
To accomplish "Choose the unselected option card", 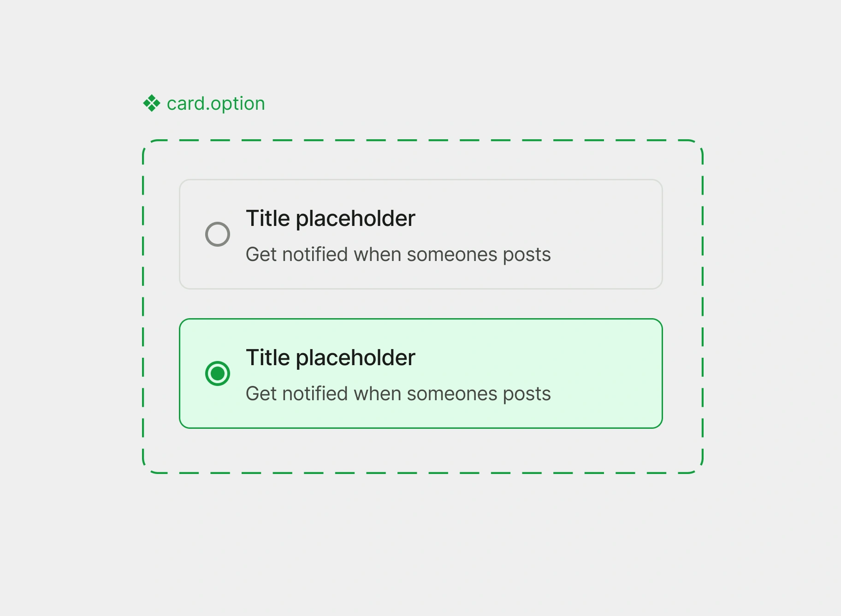I will pos(421,234).
